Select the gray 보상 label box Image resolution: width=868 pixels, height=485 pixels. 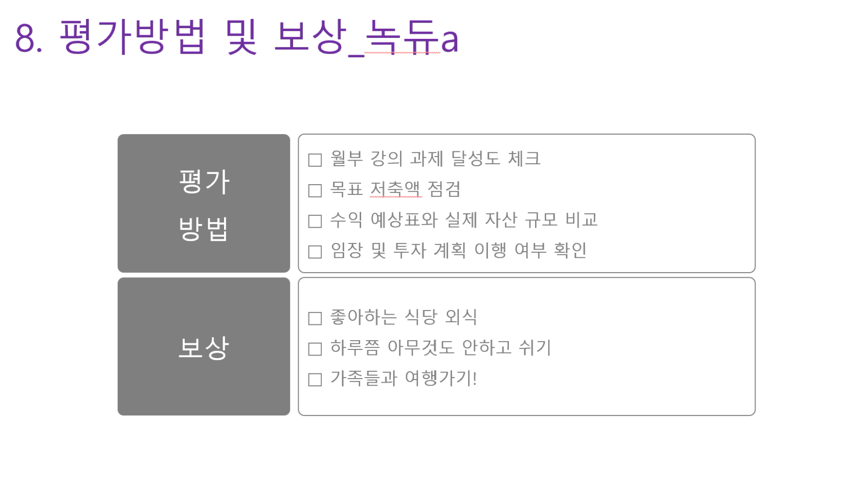pos(204,346)
